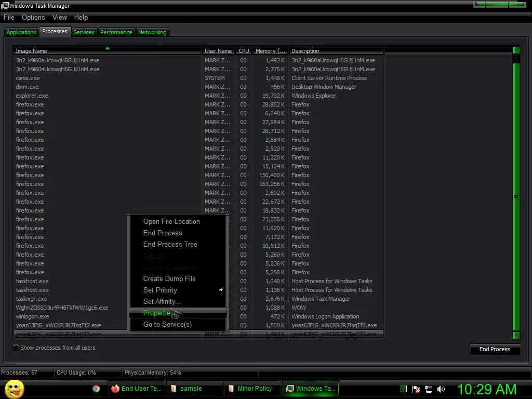This screenshot has width=532, height=399.
Task: Choose Set Affinity... from context menu
Action: [178, 301]
